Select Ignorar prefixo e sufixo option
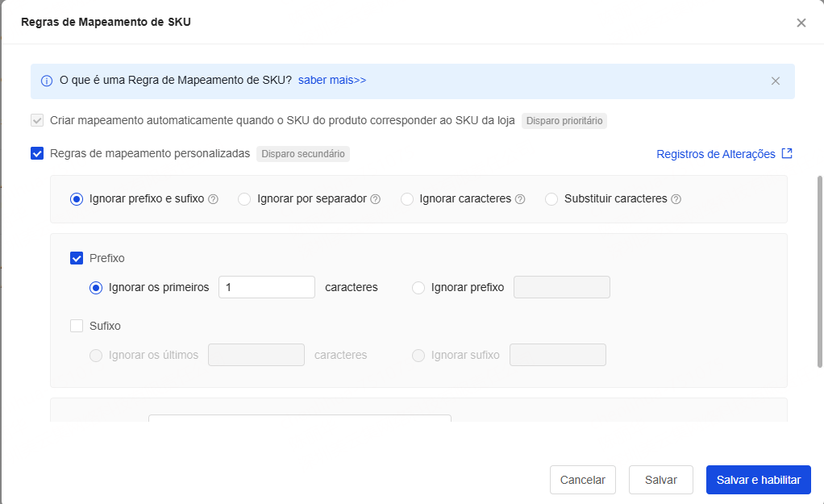The width and height of the screenshot is (824, 504). tap(77, 199)
